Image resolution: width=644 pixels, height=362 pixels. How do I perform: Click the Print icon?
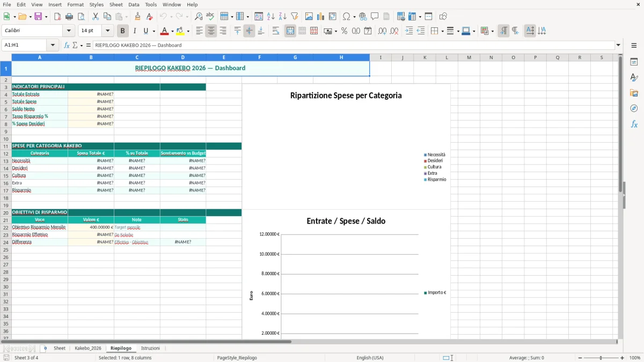(69, 17)
